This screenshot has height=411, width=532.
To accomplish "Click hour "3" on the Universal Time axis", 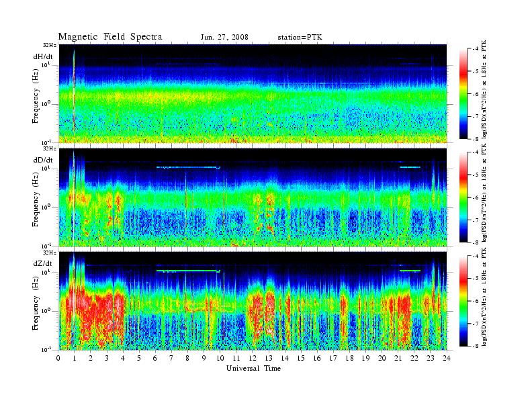I will pos(107,359).
